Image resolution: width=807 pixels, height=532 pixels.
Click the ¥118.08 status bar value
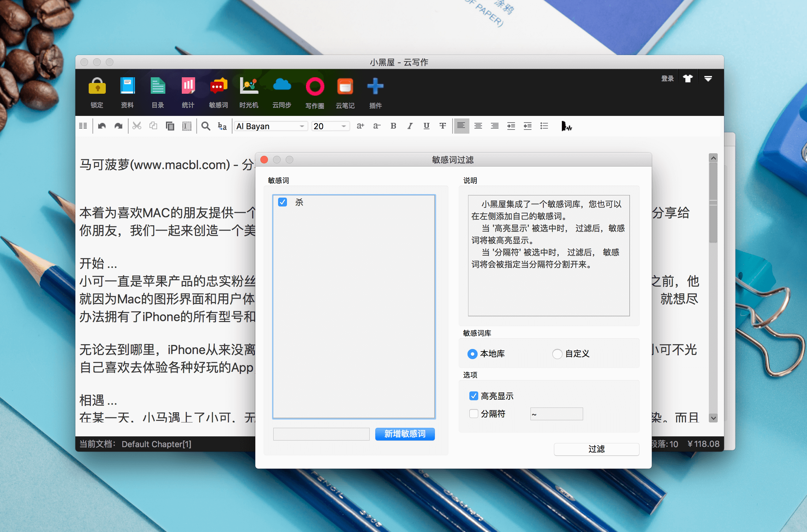[703, 444]
